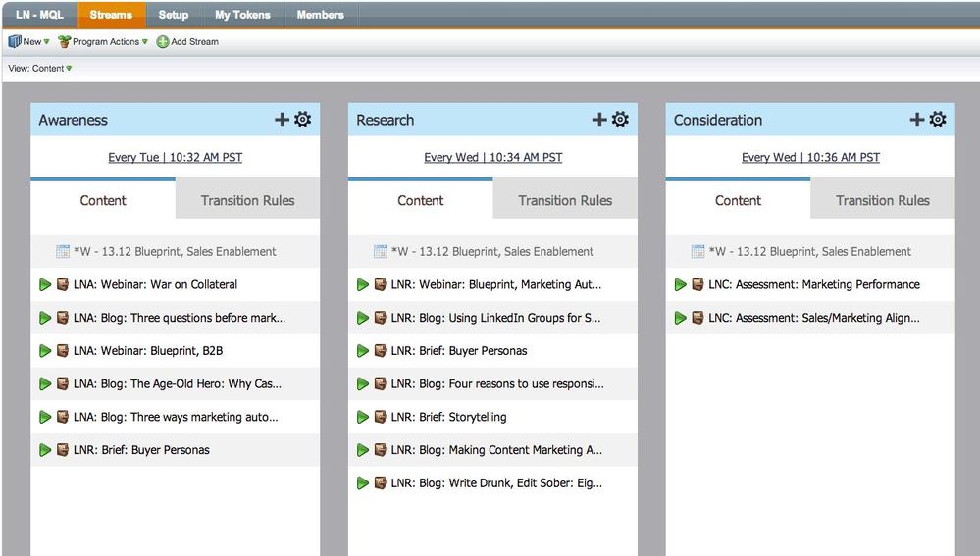The width and height of the screenshot is (980, 556).
Task: Click the plus icon in Awareness stream header
Action: pos(282,120)
